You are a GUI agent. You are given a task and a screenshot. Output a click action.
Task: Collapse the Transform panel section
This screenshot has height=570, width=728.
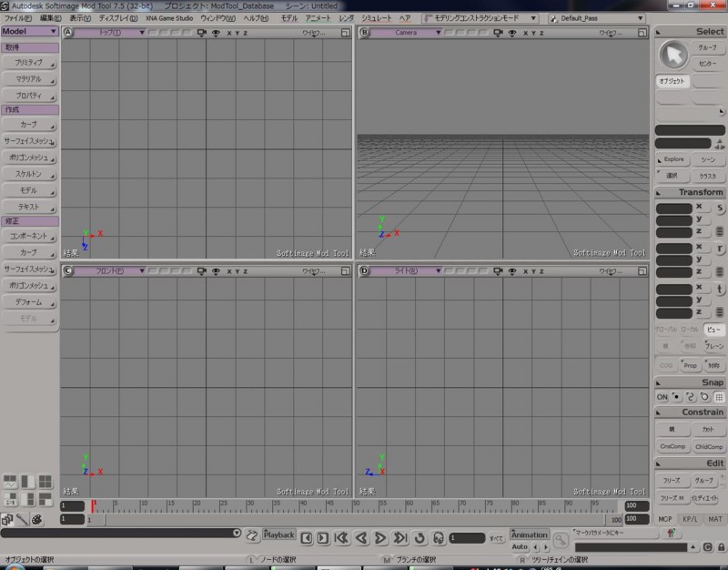point(659,192)
